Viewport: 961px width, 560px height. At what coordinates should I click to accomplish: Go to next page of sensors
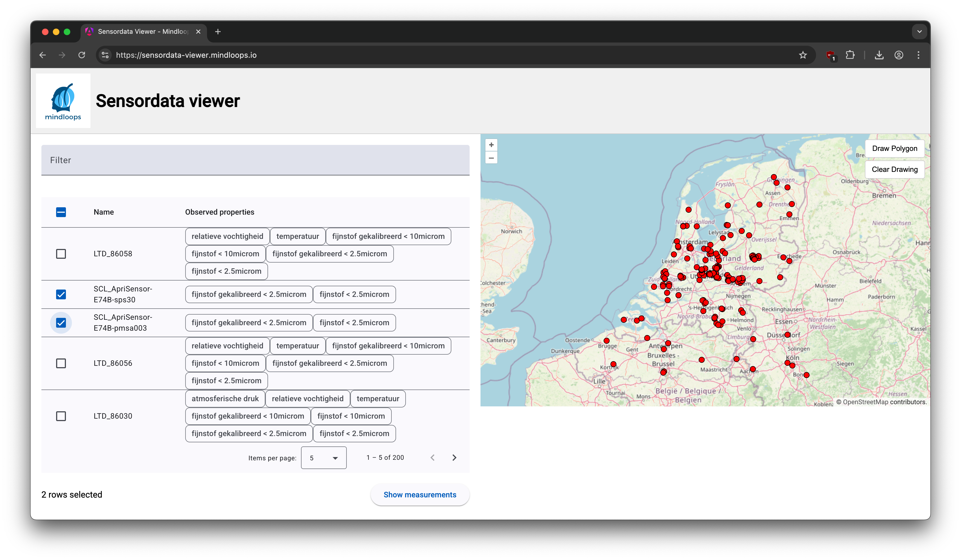[454, 458]
